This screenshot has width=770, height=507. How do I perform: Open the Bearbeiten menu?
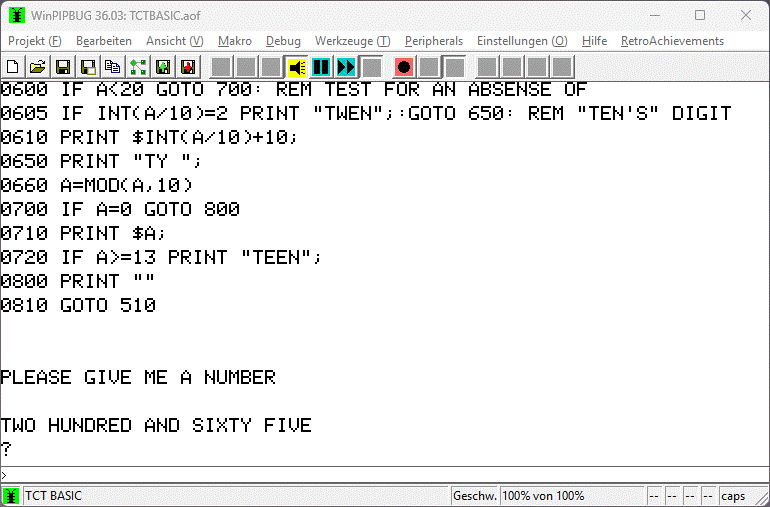point(104,41)
